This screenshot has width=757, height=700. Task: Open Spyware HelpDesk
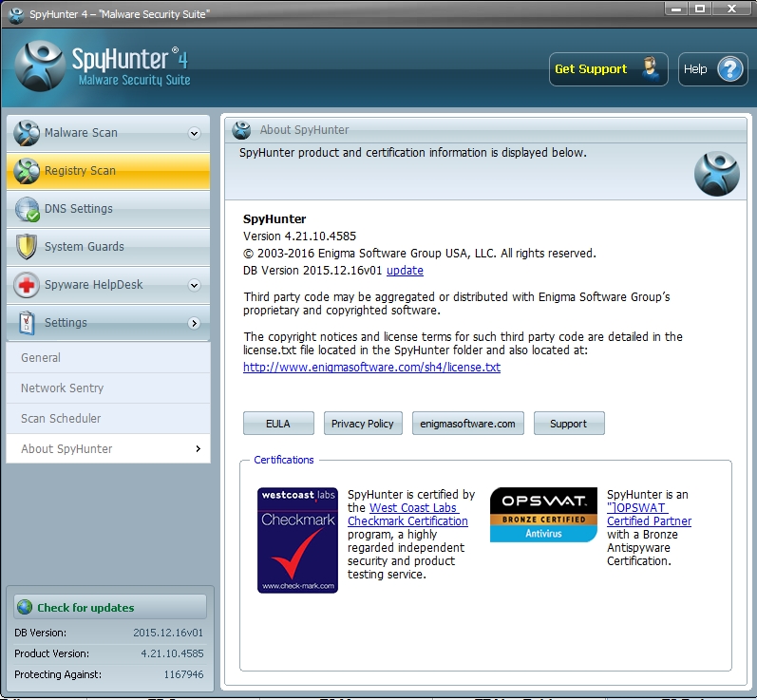coord(108,285)
